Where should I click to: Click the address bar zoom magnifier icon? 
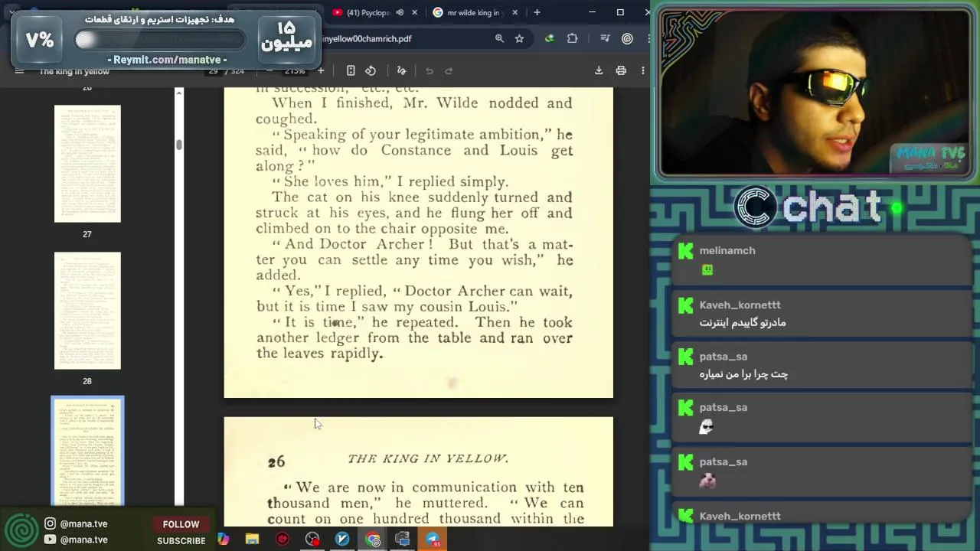499,38
